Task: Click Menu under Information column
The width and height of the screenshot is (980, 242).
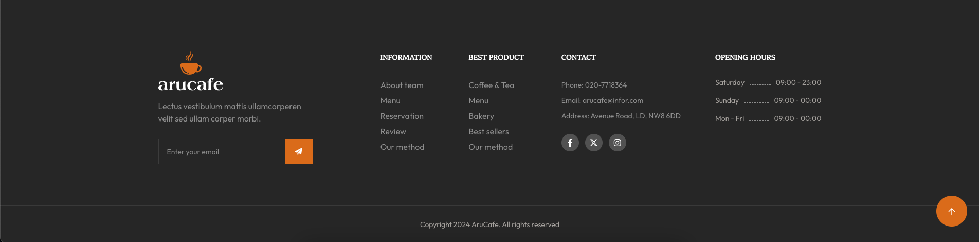Action: coord(390,101)
